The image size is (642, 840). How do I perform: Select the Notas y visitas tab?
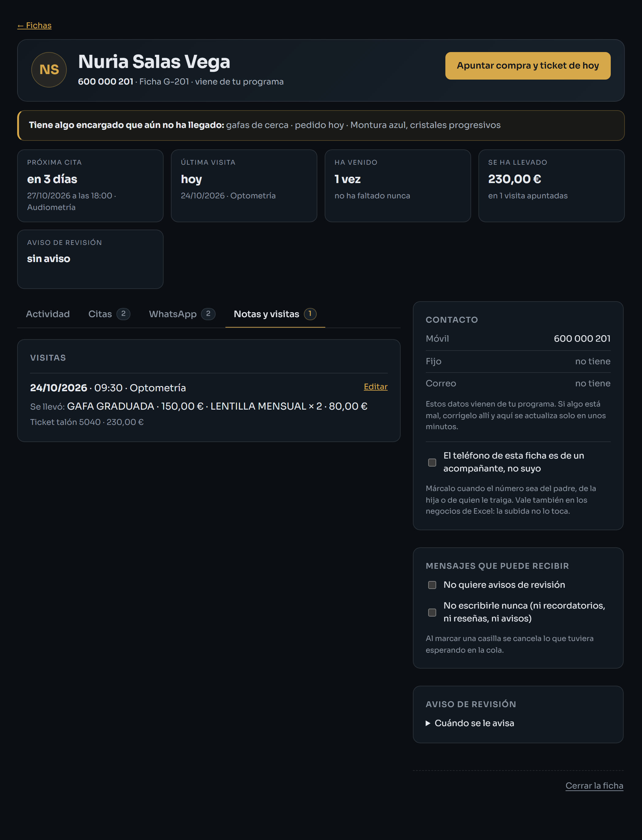[x=275, y=314]
